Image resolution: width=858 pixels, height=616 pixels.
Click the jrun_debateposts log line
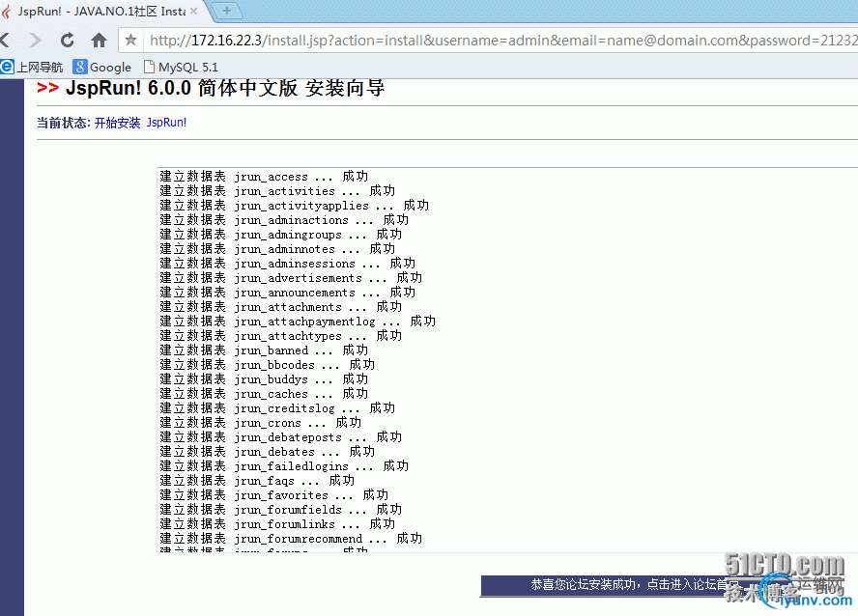[x=281, y=437]
